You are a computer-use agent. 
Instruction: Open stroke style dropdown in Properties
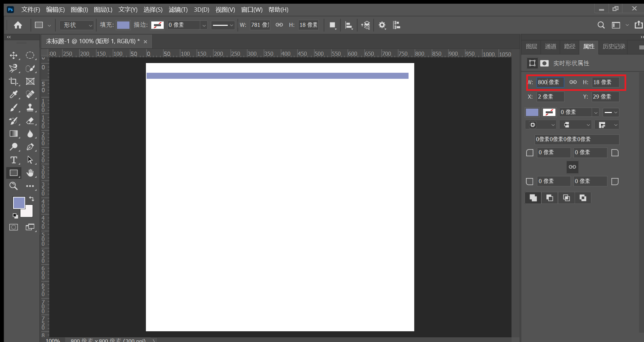pos(611,112)
